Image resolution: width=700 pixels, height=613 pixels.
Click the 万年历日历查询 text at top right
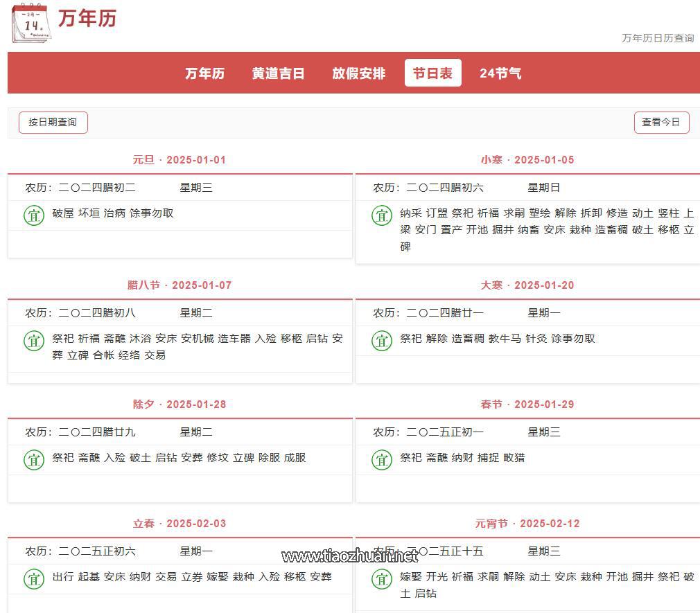click(658, 38)
